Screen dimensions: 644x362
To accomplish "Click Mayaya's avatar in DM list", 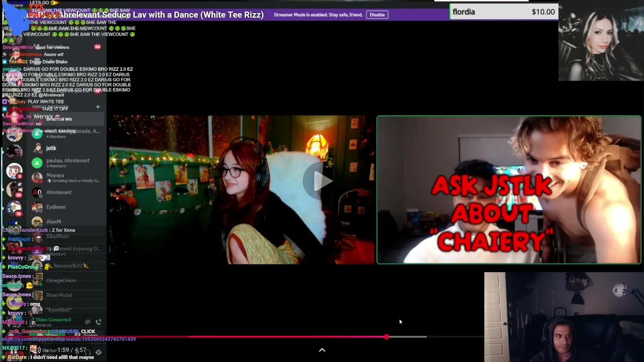I will [x=37, y=177].
